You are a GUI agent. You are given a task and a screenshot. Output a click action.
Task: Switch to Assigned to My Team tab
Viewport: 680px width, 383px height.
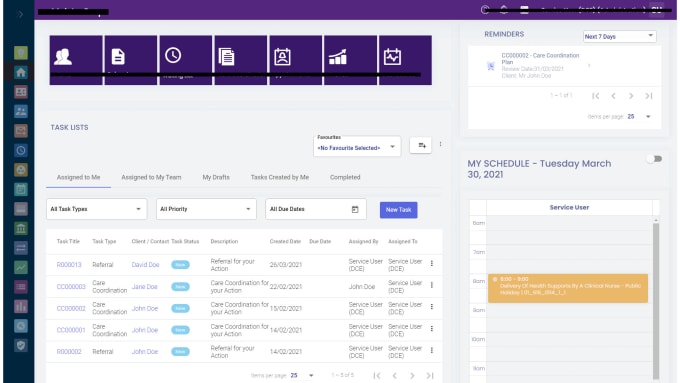click(151, 177)
